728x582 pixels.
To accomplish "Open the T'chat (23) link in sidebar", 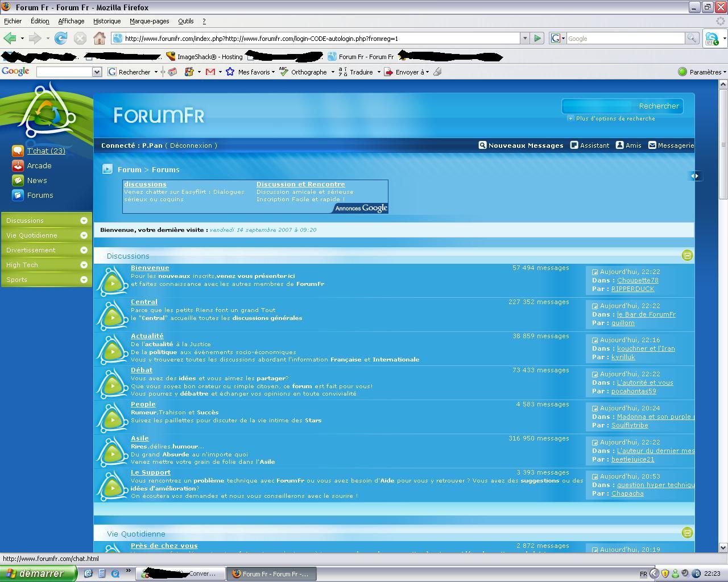I will [x=46, y=151].
